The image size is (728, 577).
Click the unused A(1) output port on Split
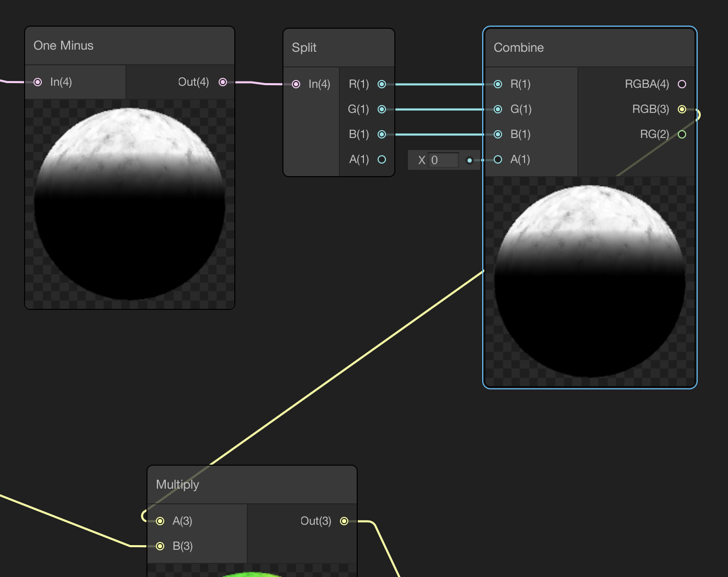(x=382, y=159)
